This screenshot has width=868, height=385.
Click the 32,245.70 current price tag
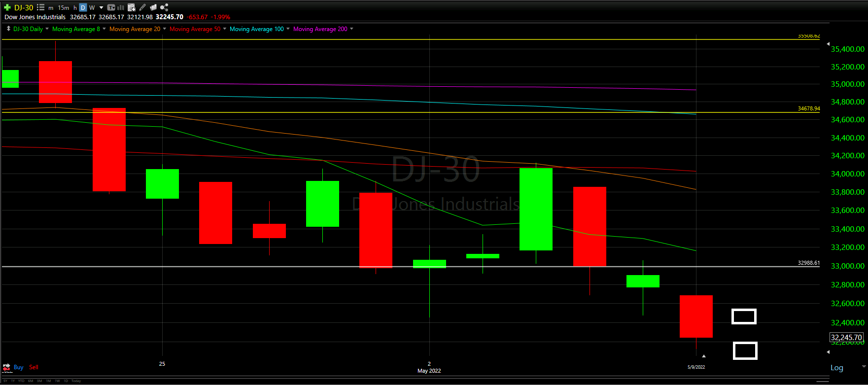[x=846, y=338]
